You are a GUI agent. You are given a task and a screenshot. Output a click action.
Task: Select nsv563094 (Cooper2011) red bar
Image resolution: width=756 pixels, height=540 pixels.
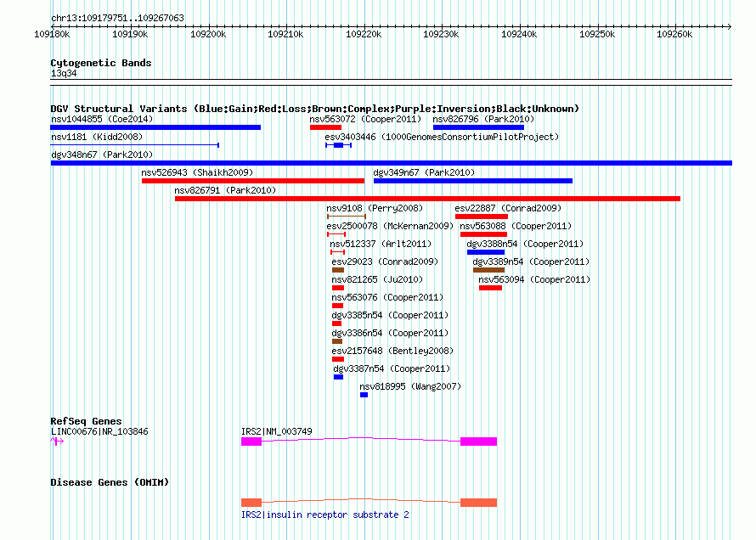pos(490,288)
